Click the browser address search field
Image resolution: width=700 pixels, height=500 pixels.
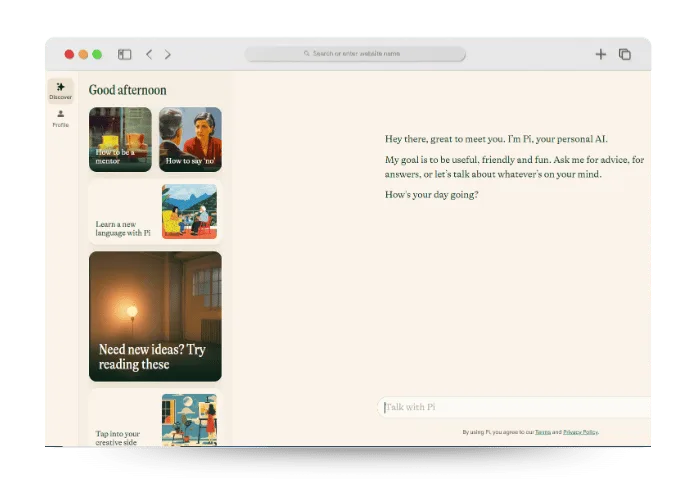(x=355, y=54)
